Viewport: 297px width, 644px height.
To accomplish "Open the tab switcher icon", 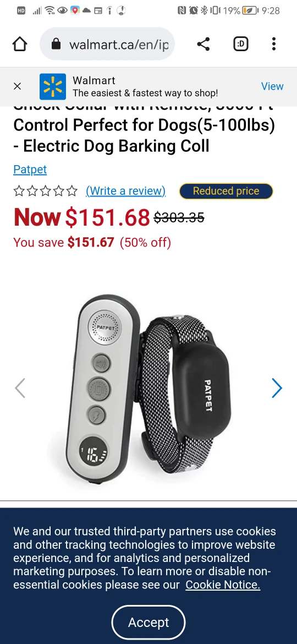I will click(x=241, y=44).
